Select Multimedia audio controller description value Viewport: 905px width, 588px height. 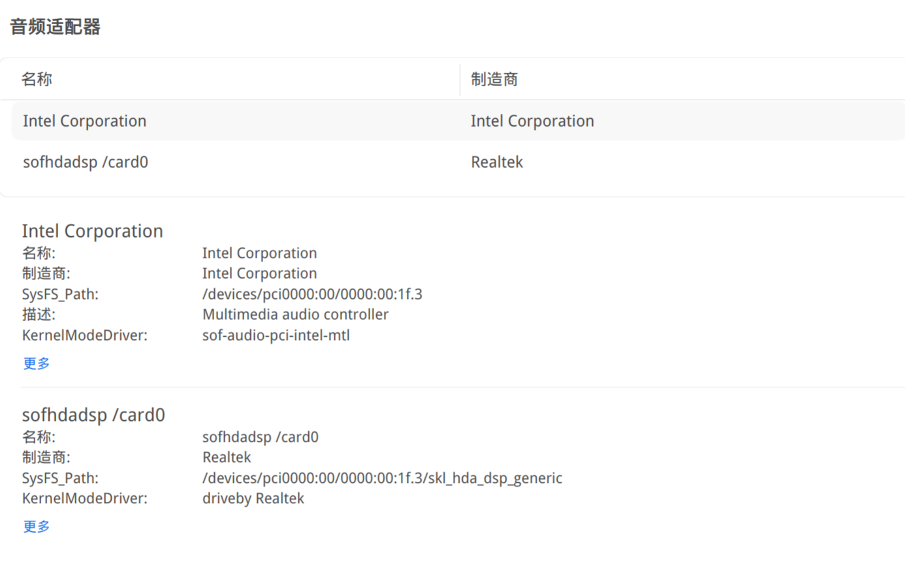(x=295, y=315)
